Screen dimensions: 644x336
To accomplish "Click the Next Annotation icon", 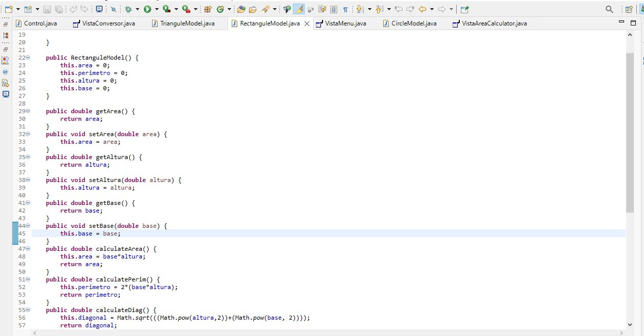I will coord(360,9).
